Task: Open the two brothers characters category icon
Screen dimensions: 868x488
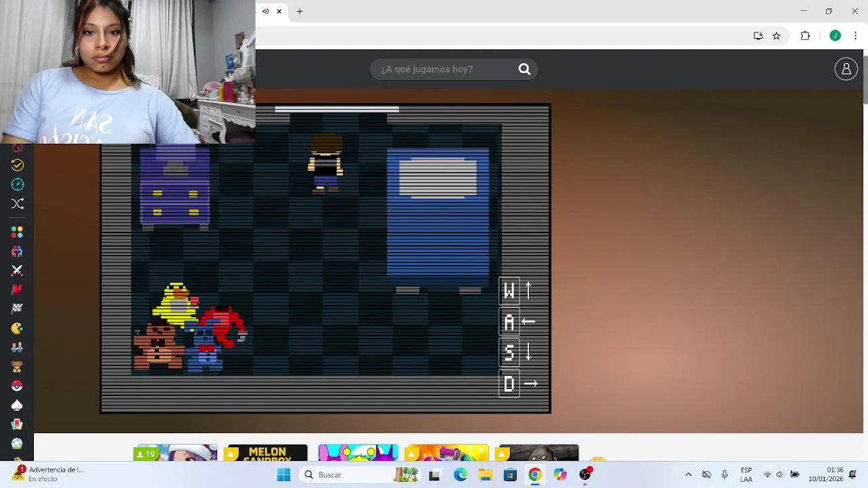Action: click(x=18, y=347)
